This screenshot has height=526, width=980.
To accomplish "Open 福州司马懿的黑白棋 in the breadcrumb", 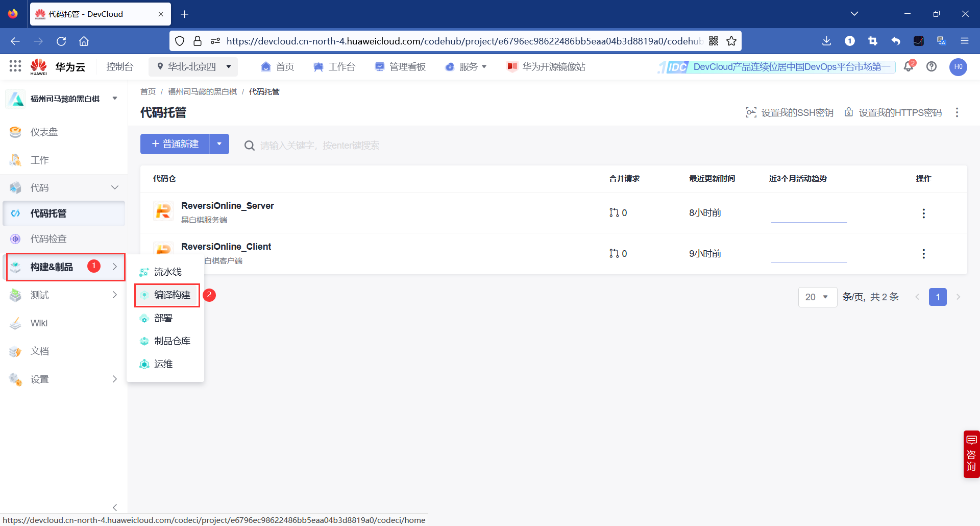I will click(202, 91).
